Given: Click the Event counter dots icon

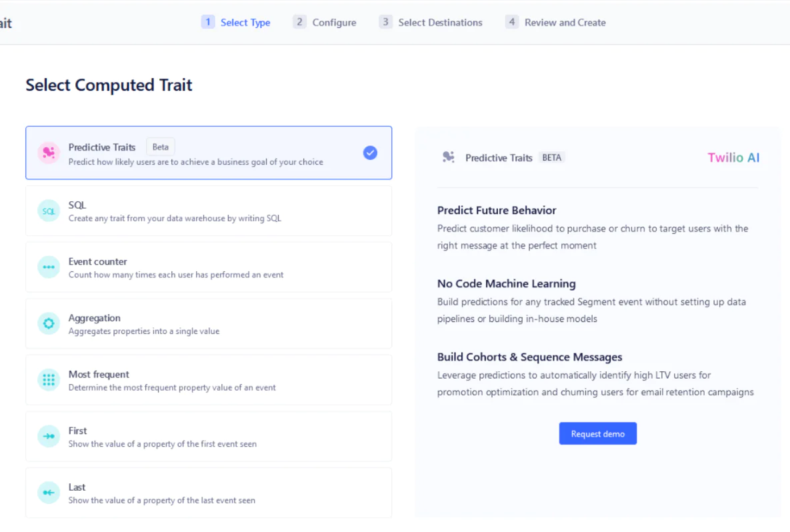Looking at the screenshot, I should (x=49, y=267).
